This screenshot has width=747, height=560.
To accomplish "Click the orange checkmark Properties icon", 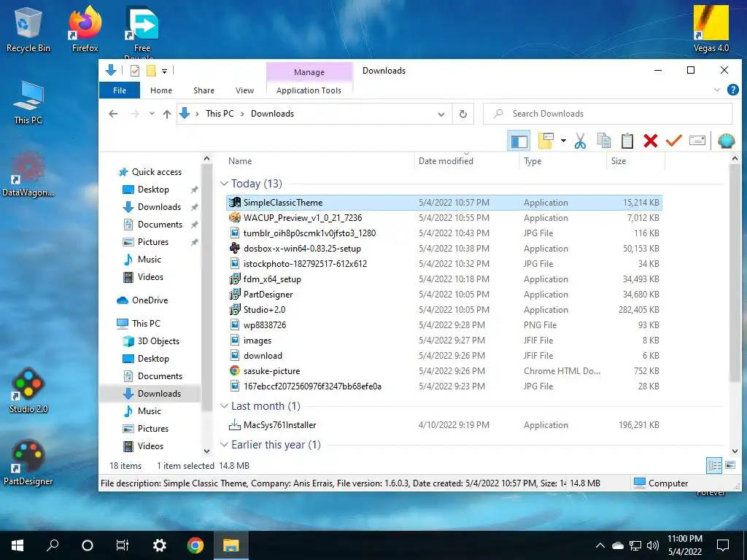I will [673, 141].
